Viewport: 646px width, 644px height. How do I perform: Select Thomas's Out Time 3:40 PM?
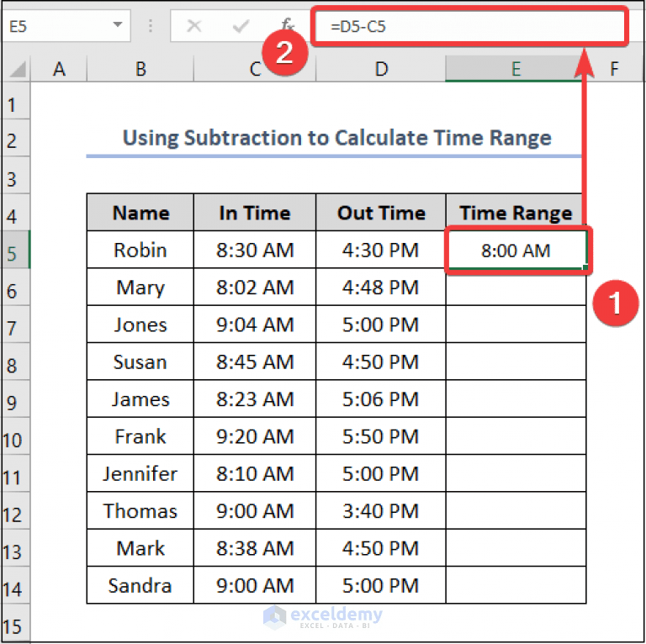pos(381,511)
